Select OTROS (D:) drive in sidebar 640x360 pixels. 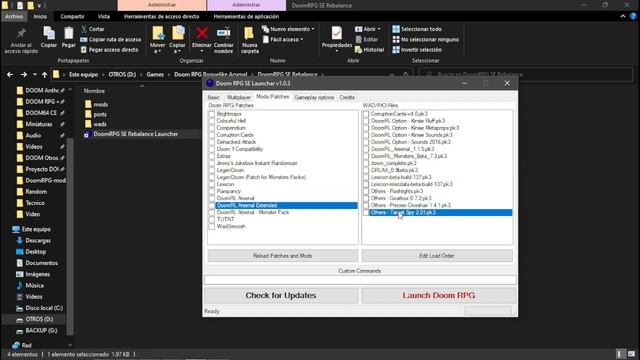(x=39, y=319)
